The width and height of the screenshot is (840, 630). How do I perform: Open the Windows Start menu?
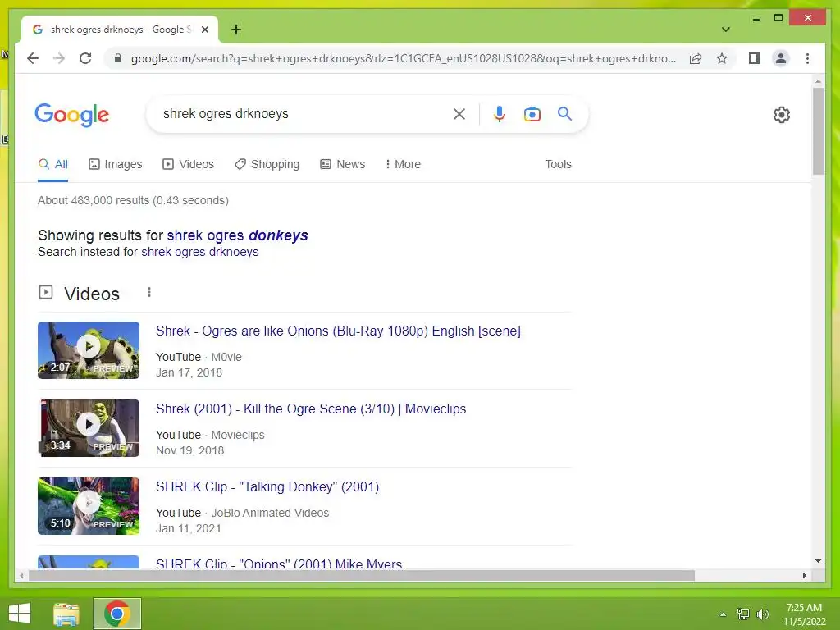point(20,614)
